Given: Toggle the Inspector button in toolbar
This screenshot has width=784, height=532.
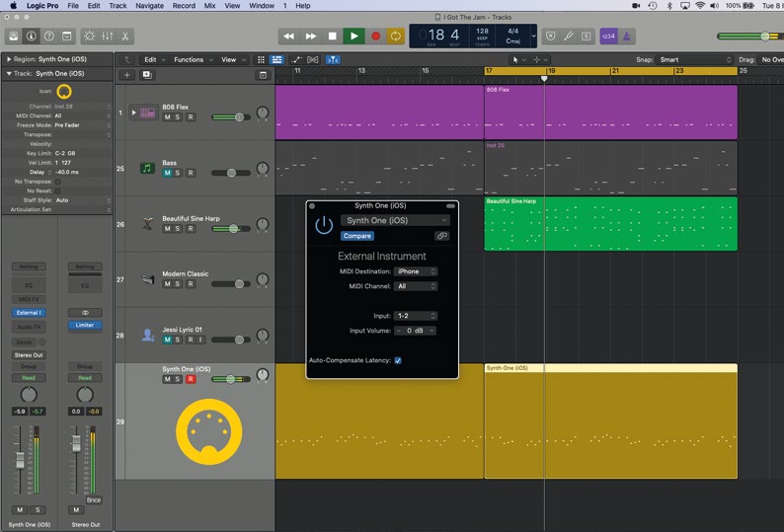Looking at the screenshot, I should (31, 36).
